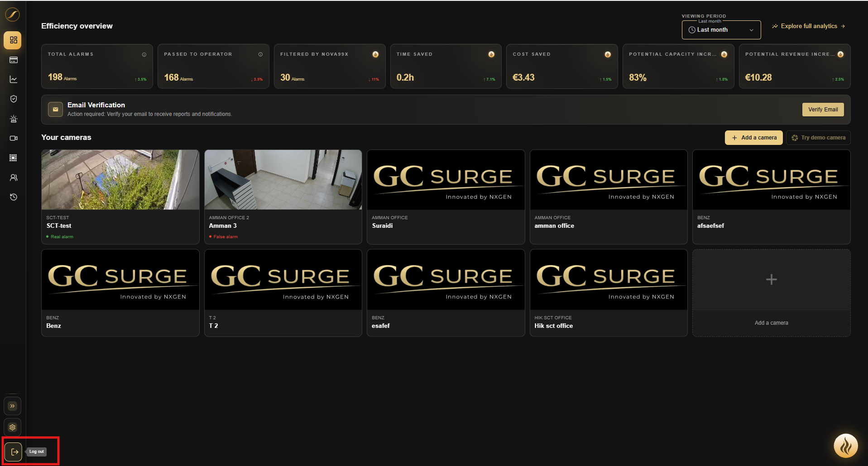The width and height of the screenshot is (868, 466).
Task: Open Amman 3 camera thumbnail
Action: (283, 180)
